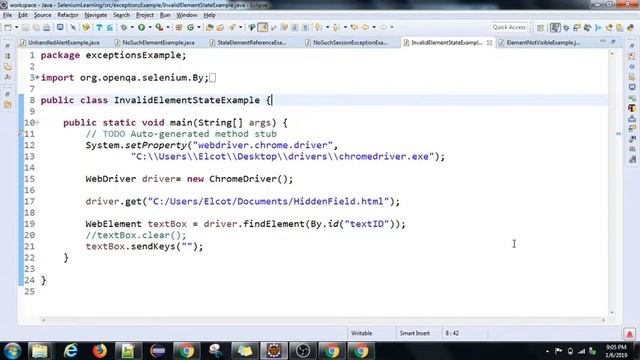Screen dimensions: 640x360
Task: Click cursor position 8 : 42 status
Action: pyautogui.click(x=452, y=333)
